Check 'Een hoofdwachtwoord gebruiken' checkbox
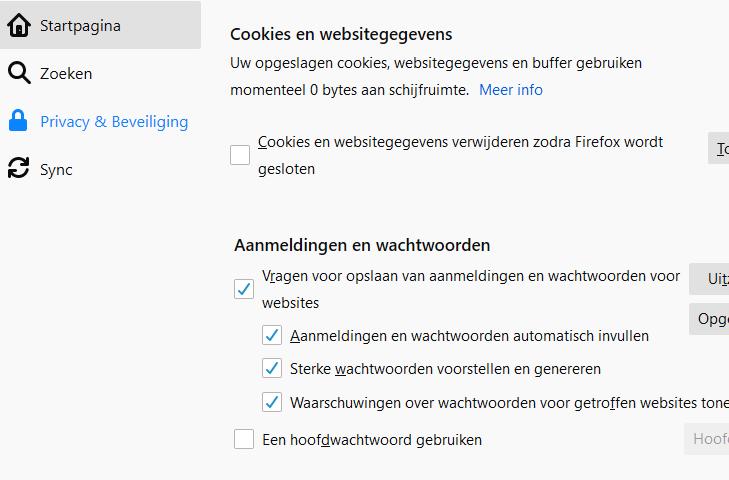This screenshot has height=480, width=729. click(244, 439)
